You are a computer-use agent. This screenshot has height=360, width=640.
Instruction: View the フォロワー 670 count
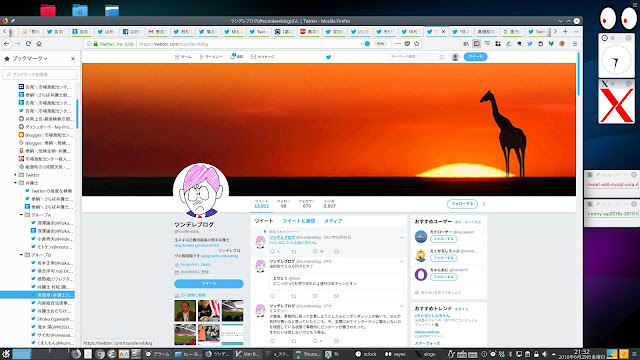307,204
